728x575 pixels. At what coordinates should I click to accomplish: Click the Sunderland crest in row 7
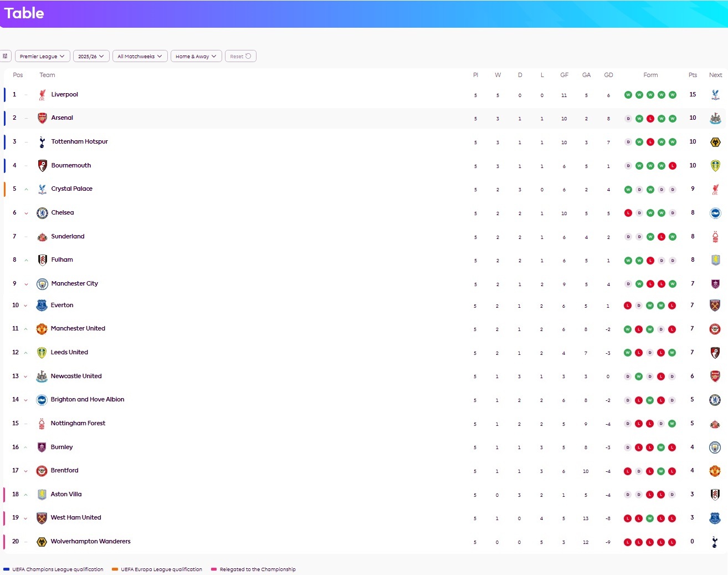point(42,237)
